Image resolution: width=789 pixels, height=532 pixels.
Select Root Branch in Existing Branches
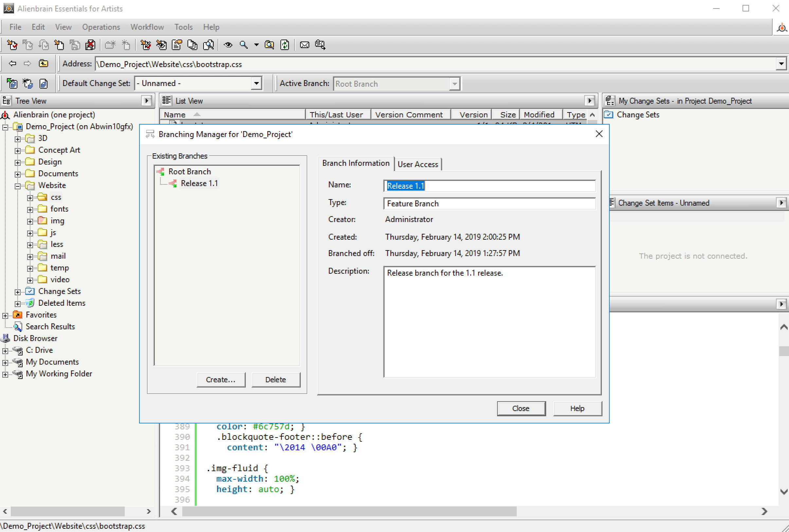(x=189, y=172)
